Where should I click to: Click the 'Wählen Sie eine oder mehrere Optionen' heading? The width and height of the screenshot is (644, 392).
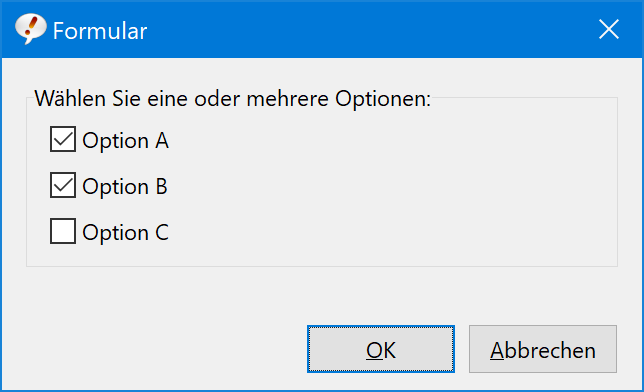click(232, 99)
